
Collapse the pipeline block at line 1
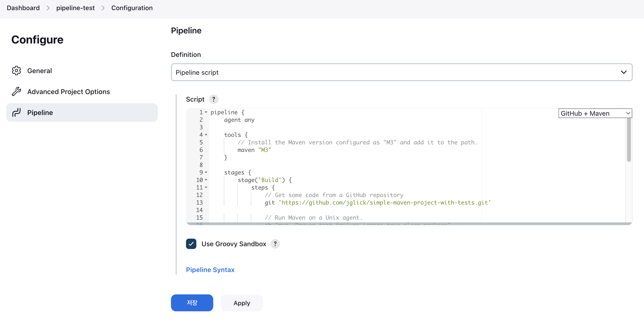pyautogui.click(x=206, y=112)
